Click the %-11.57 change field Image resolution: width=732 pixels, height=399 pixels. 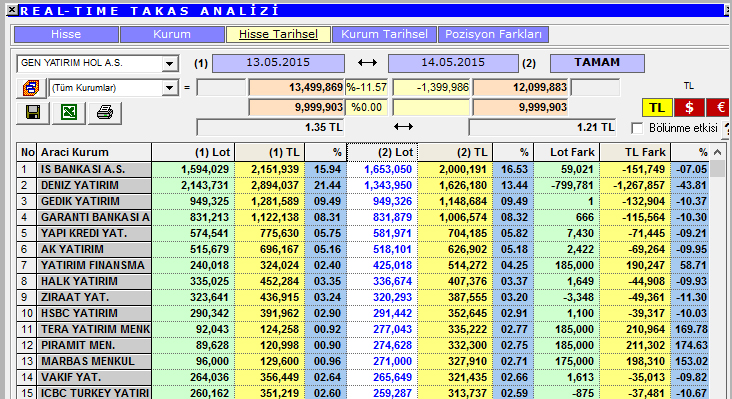coord(366,88)
